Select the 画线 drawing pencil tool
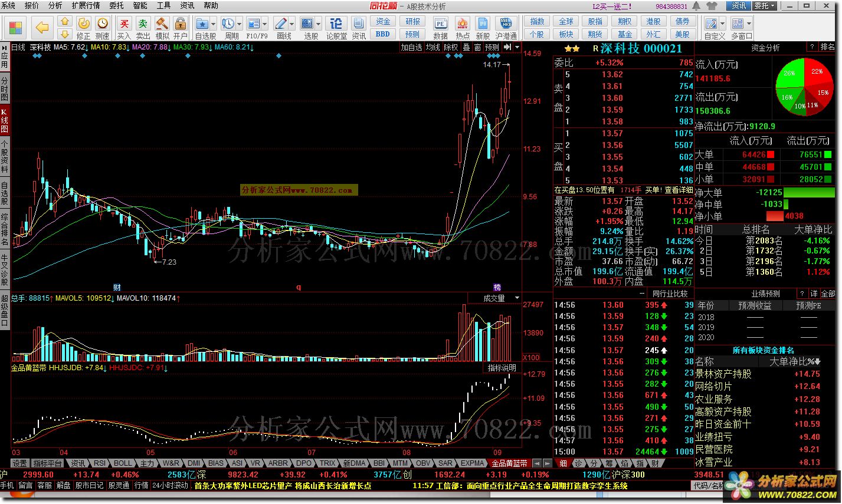 point(281,24)
